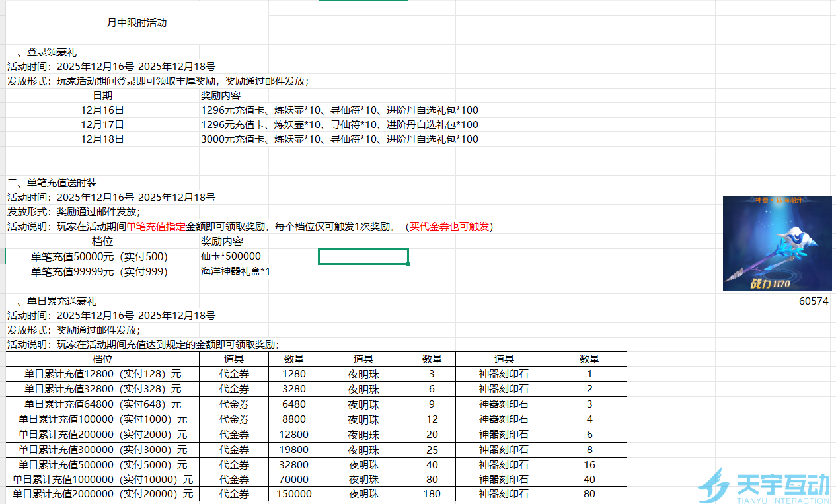Click the 单日累计充值1000000 tier cell
The height and width of the screenshot is (504, 836).
pos(102,479)
